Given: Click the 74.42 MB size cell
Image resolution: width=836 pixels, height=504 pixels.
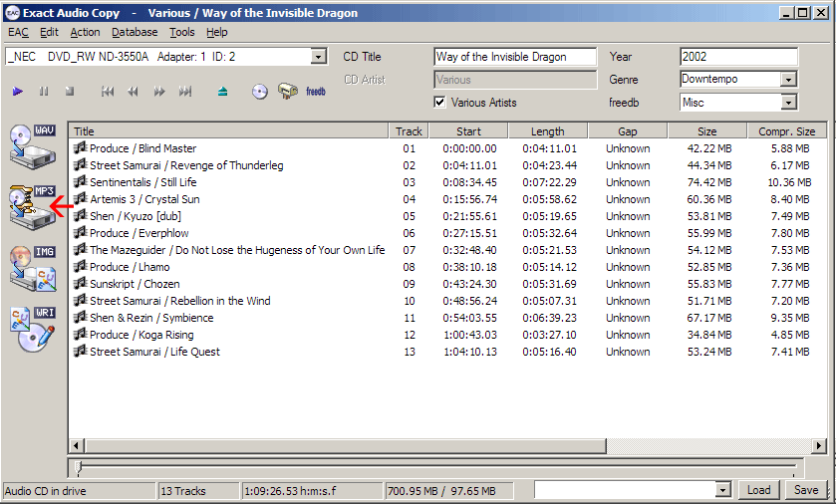Looking at the screenshot, I should (x=709, y=182).
